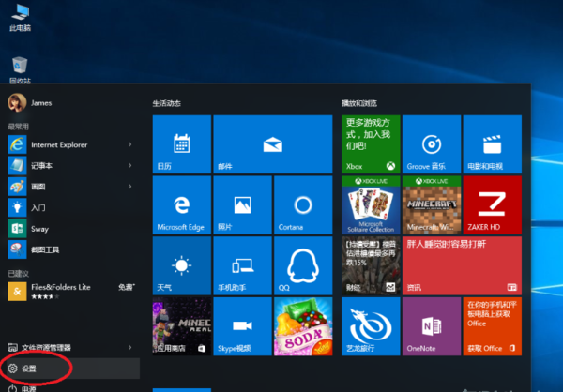The image size is (563, 392).
Task: Select suggested app Files&Folders Lite
Action: (x=72, y=291)
